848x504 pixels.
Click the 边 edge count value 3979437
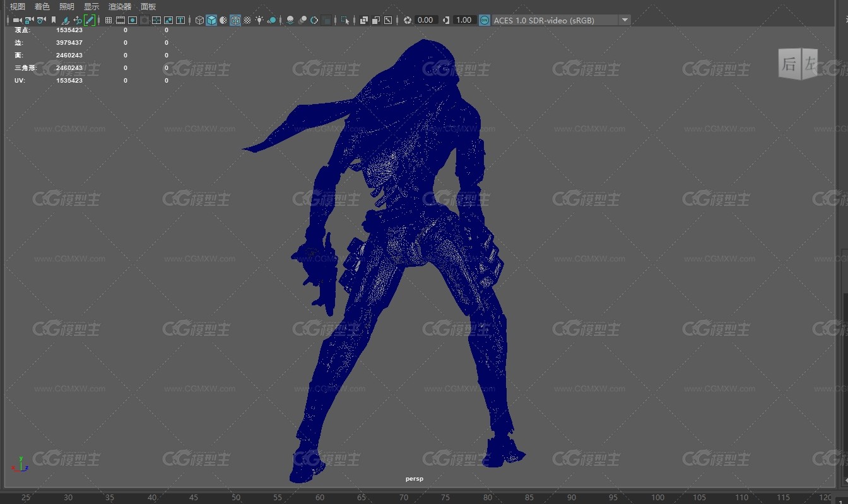(69, 43)
